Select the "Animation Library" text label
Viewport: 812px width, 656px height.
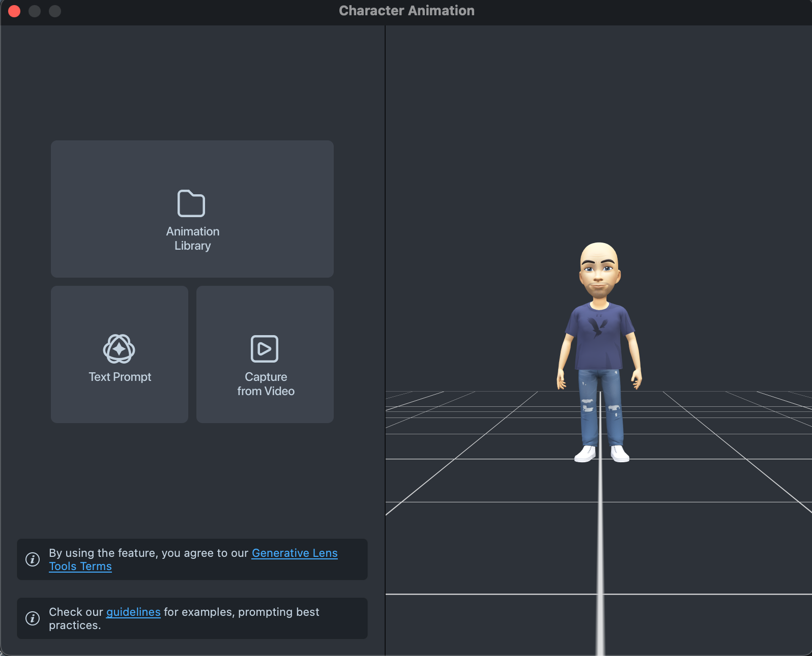(192, 238)
